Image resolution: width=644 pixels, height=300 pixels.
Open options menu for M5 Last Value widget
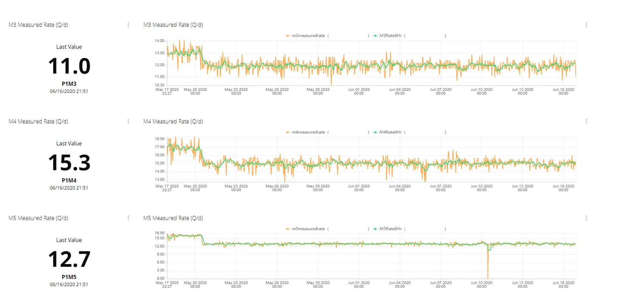pos(128,218)
